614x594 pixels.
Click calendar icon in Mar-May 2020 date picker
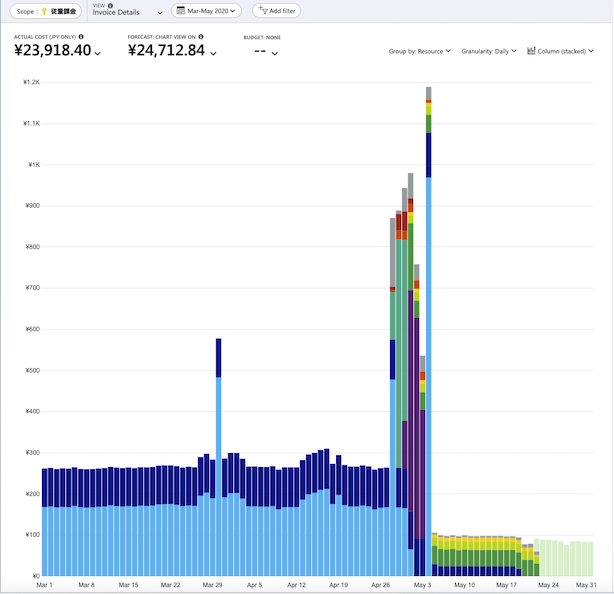pyautogui.click(x=180, y=11)
